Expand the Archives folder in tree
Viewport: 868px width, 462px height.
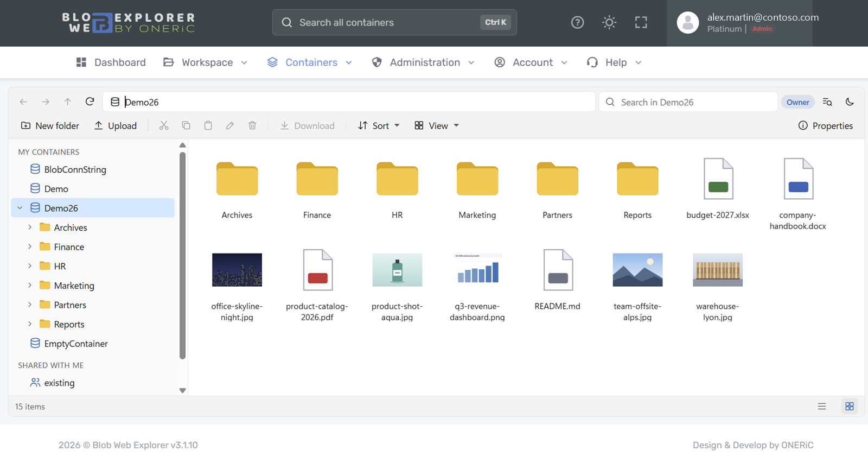(x=30, y=227)
